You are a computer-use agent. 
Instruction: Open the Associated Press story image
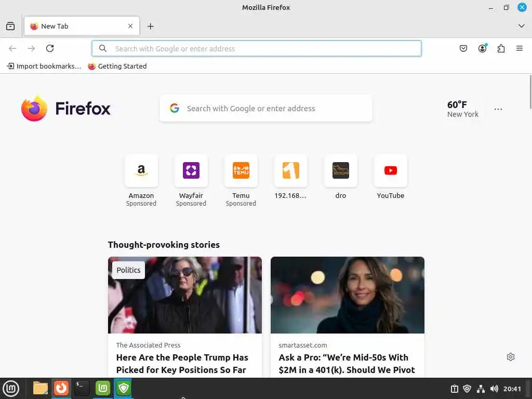tap(185, 295)
